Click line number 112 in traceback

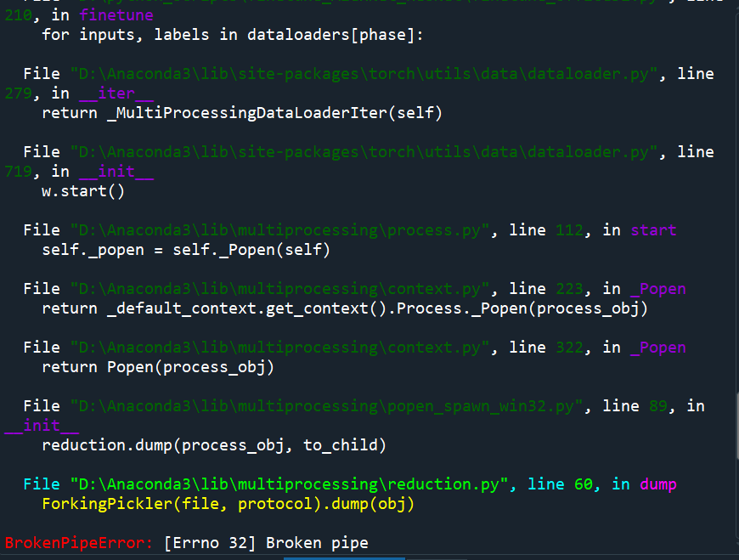(x=569, y=230)
